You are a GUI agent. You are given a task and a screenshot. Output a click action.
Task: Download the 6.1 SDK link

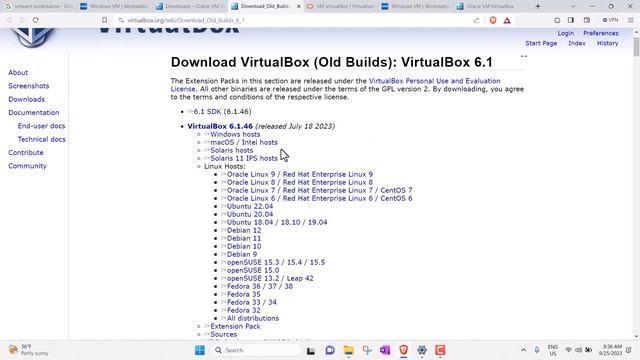(207, 111)
